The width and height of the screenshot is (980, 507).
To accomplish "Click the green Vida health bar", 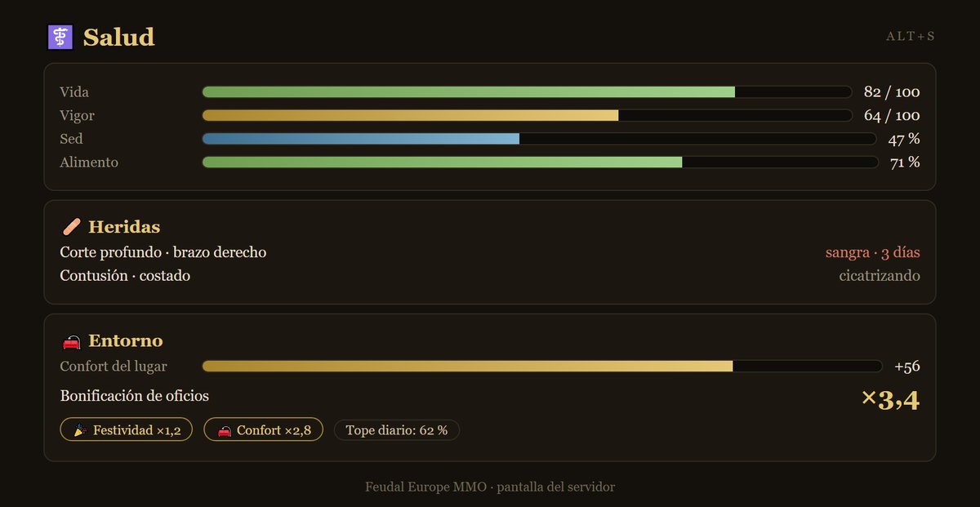I will [x=526, y=92].
